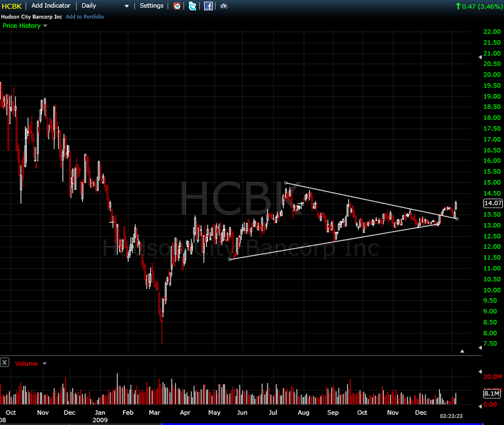
Task: Click the trendline handle at the July peak
Action: [x=285, y=183]
